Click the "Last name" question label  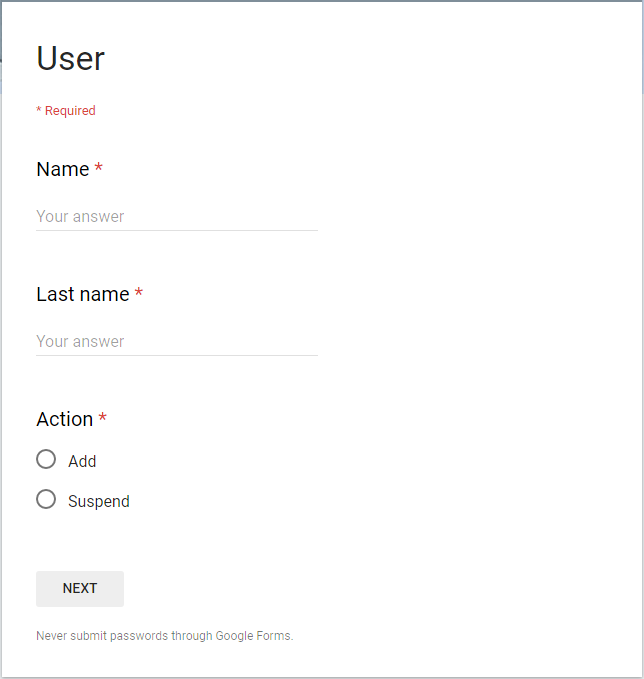point(82,294)
